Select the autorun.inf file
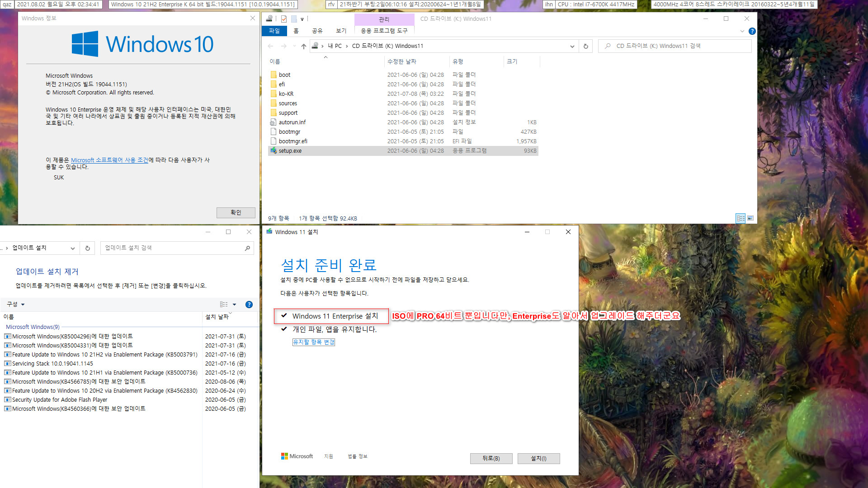The image size is (868, 488). coord(403,122)
